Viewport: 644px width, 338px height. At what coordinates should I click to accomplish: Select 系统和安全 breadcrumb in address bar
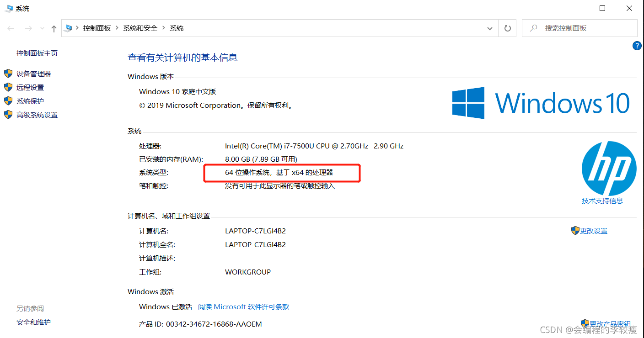click(140, 28)
